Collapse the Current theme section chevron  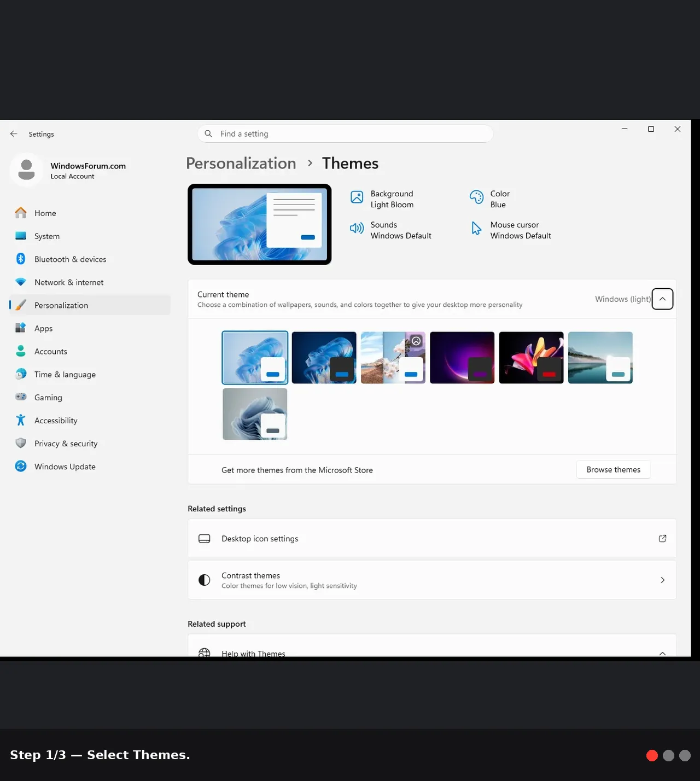tap(662, 299)
